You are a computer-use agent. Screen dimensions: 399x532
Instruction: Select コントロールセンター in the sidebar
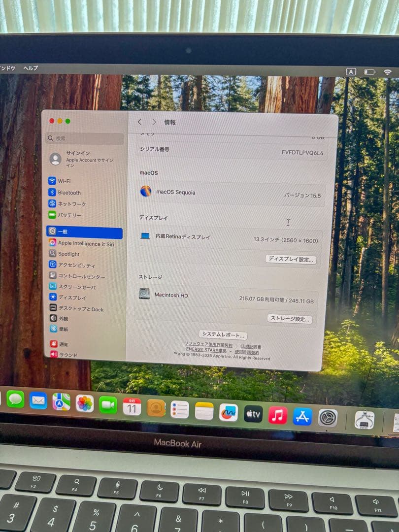[x=77, y=276]
